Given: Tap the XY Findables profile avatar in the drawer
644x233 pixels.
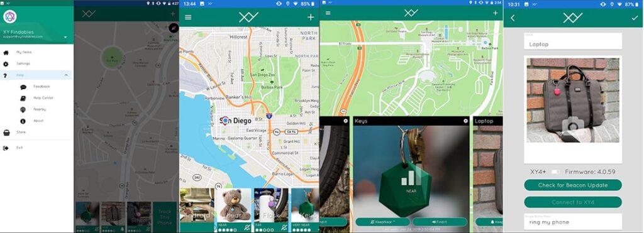Looking at the screenshot, I should pos(10,17).
